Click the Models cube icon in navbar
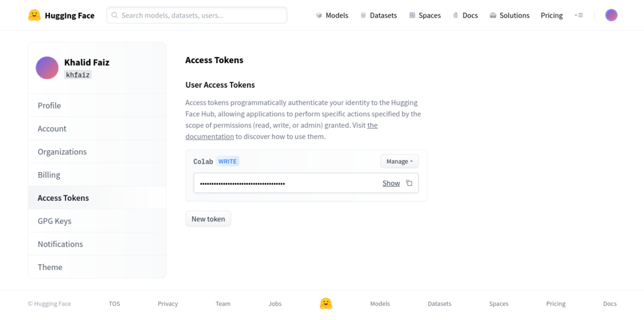Viewport: 644px width, 320px height. pyautogui.click(x=319, y=16)
